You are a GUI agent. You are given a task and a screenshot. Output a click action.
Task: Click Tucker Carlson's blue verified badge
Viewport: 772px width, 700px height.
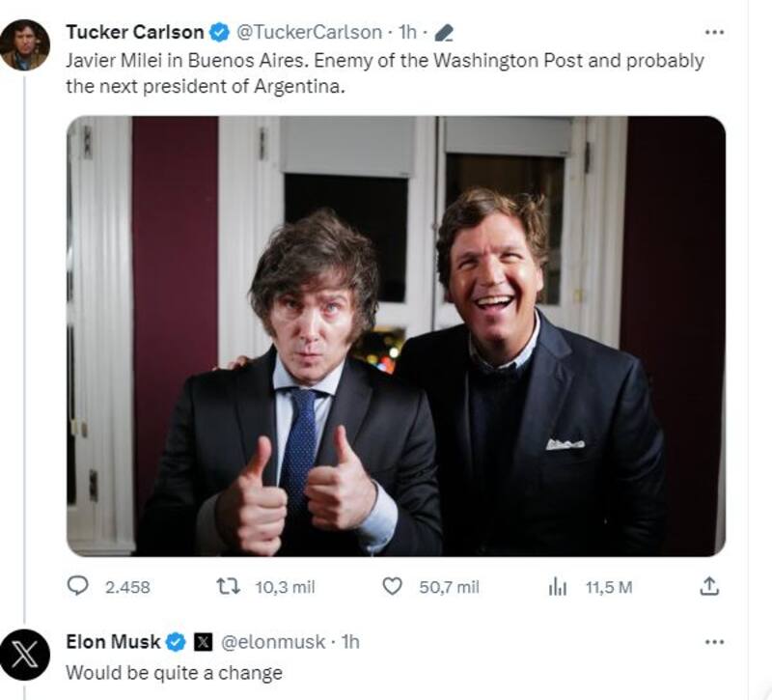pos(220,32)
